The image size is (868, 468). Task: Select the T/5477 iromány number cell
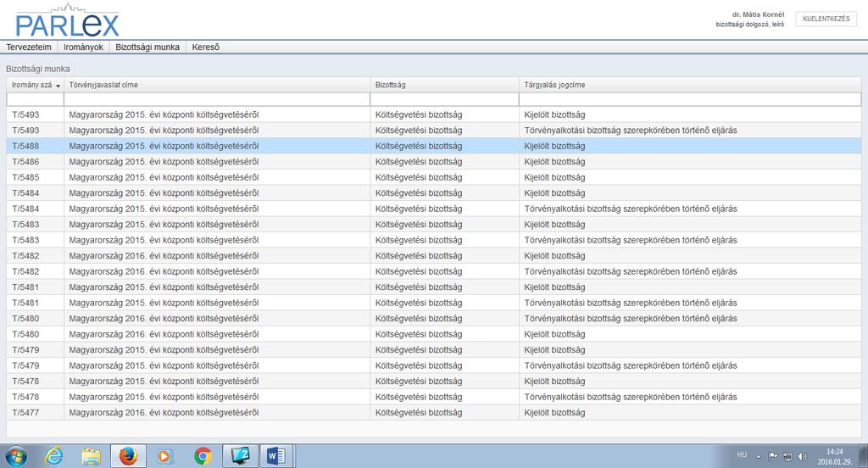36,413
